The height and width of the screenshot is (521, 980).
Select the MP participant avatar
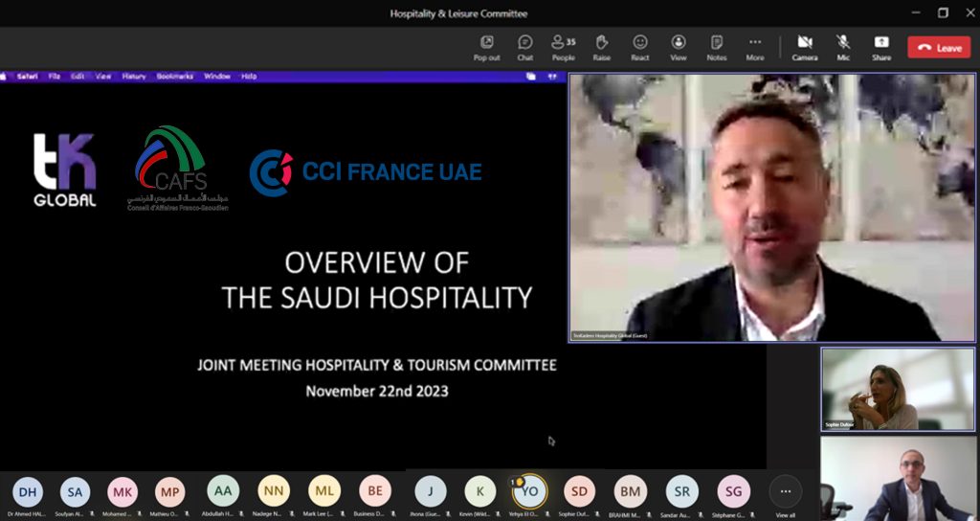(170, 491)
